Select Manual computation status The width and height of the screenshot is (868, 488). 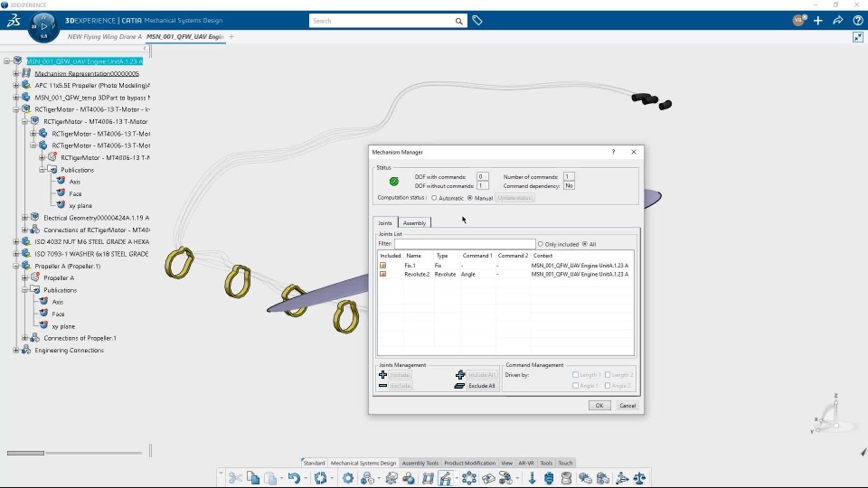(470, 198)
